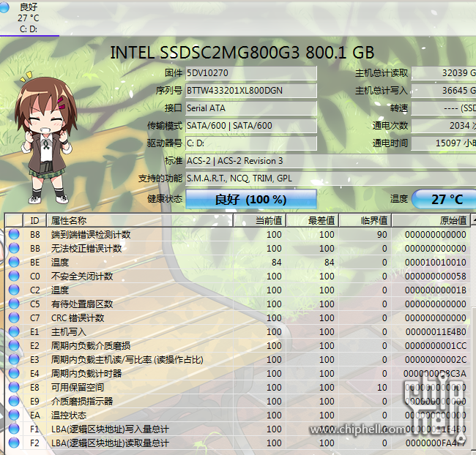Click the power-on hours value 15097
The image size is (476, 455).
444,143
